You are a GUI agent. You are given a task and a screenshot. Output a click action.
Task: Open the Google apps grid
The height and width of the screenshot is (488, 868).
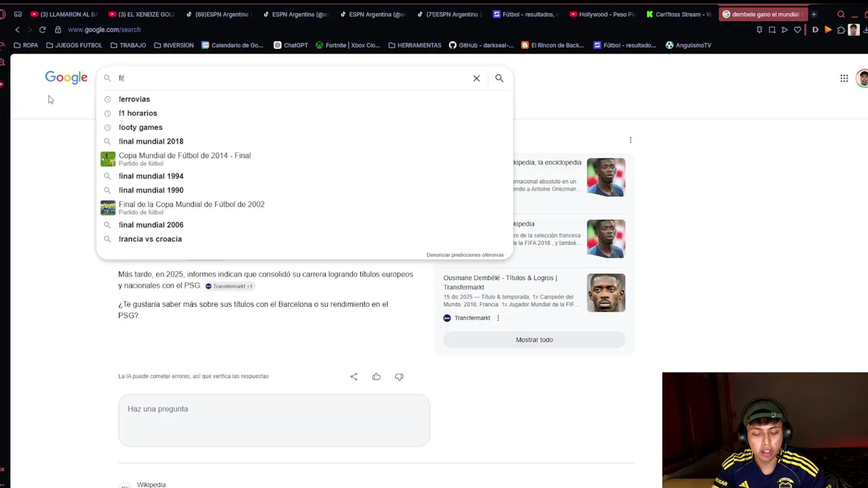pyautogui.click(x=844, y=78)
